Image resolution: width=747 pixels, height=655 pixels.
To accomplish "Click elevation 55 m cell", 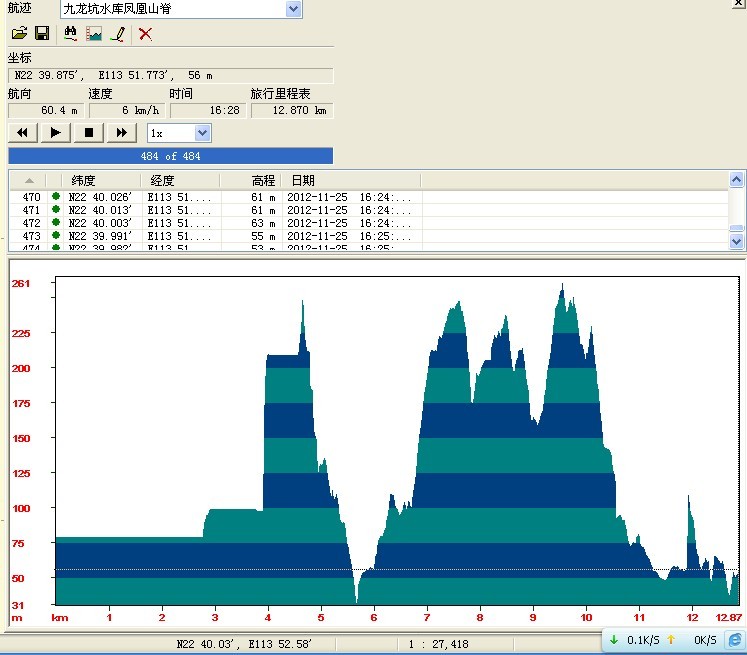I will tap(263, 236).
